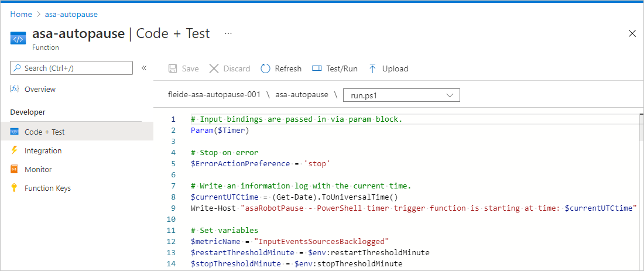Click the Refresh circular arrow icon

265,68
